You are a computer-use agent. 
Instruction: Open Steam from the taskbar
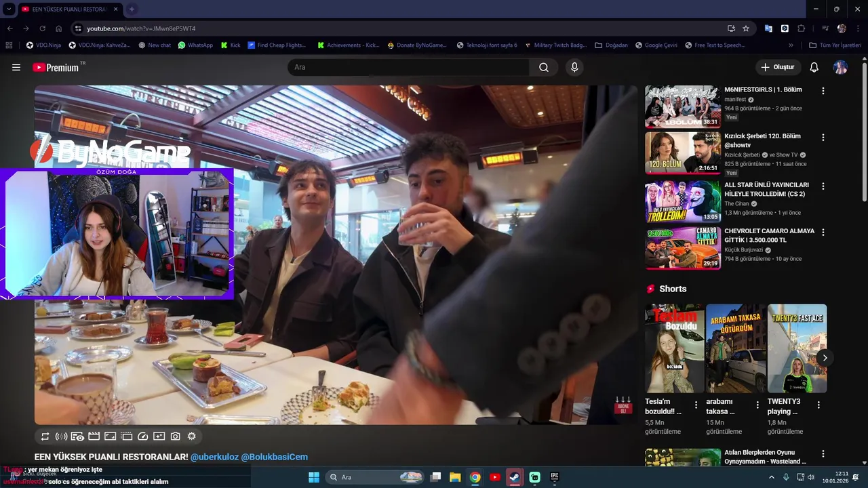pos(515,477)
